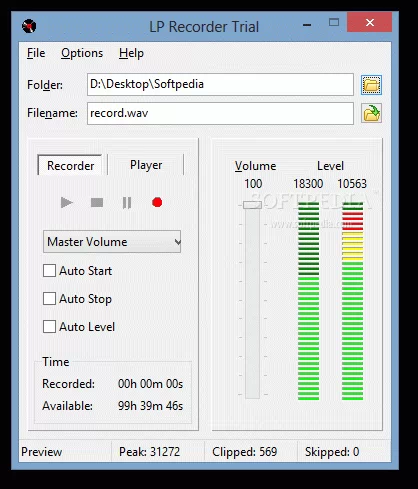Click the Clipped: 569 status entry

tap(245, 452)
